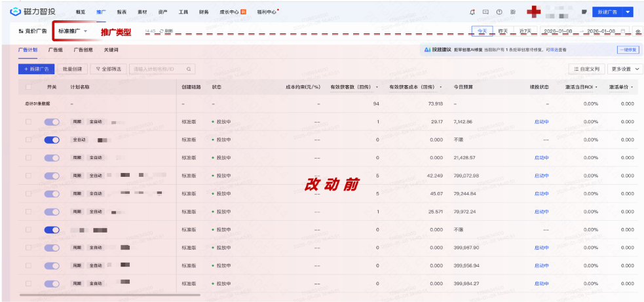Tick the select-all checkbox in table header
644x302 pixels.
coord(28,87)
